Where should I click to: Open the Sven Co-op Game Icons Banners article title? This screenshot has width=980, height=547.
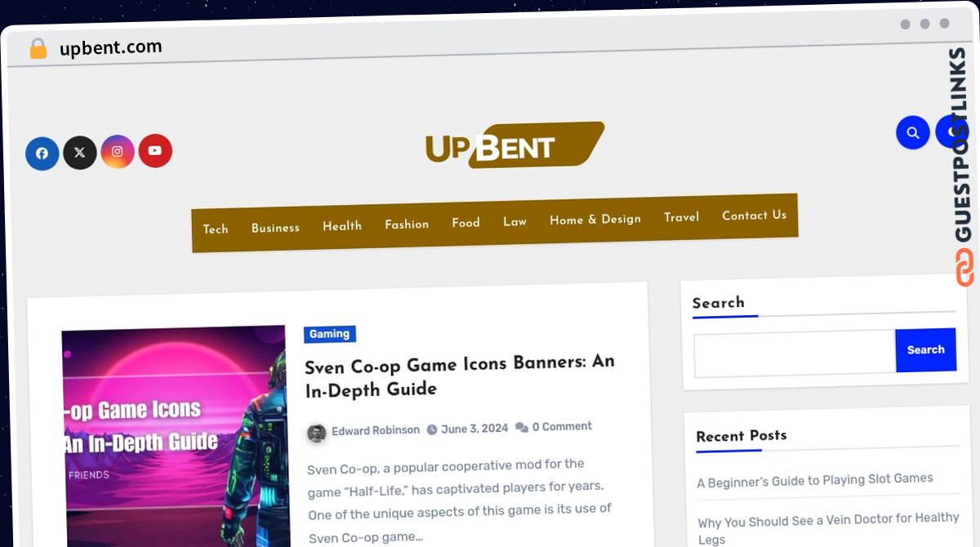pyautogui.click(x=460, y=376)
